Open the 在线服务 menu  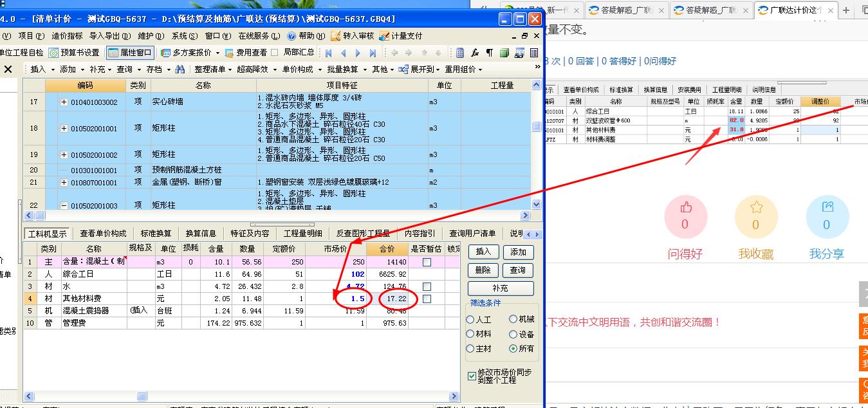click(259, 36)
